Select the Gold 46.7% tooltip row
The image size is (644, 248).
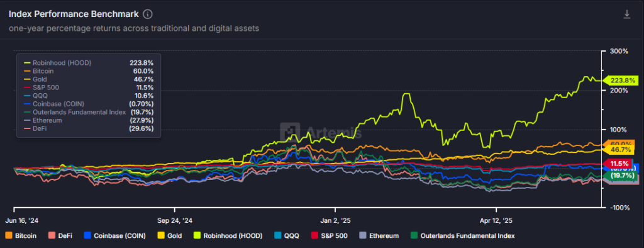[x=89, y=79]
